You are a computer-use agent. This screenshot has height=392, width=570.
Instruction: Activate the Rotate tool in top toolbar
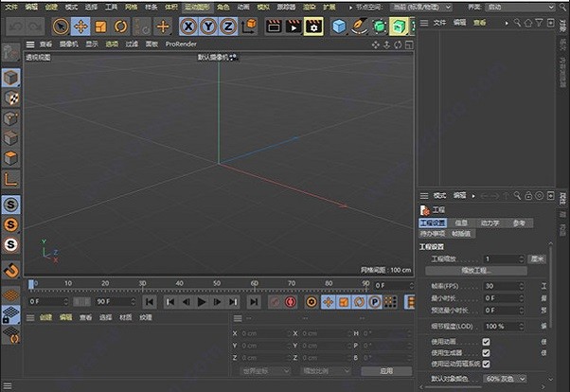[120, 27]
